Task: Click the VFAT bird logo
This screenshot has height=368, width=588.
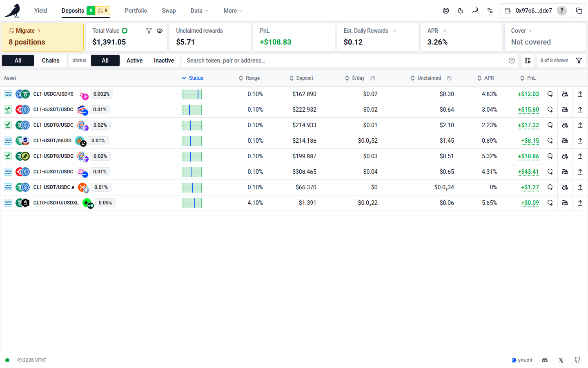Action: coord(13,11)
